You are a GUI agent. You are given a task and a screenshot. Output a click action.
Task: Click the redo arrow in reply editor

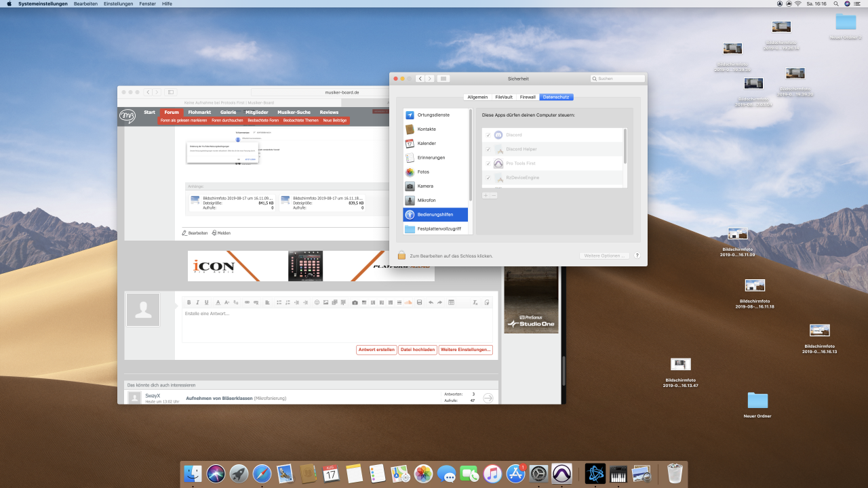(x=439, y=302)
